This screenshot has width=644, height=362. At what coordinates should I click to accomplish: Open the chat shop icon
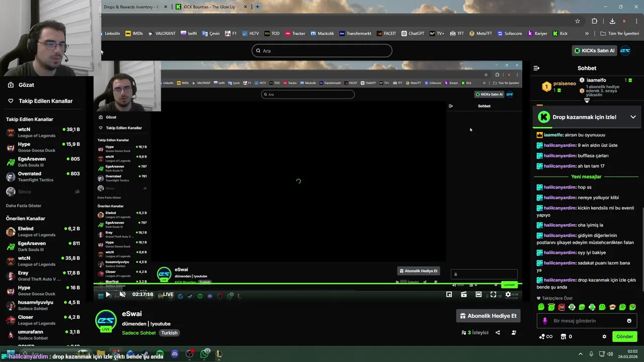click(563, 337)
